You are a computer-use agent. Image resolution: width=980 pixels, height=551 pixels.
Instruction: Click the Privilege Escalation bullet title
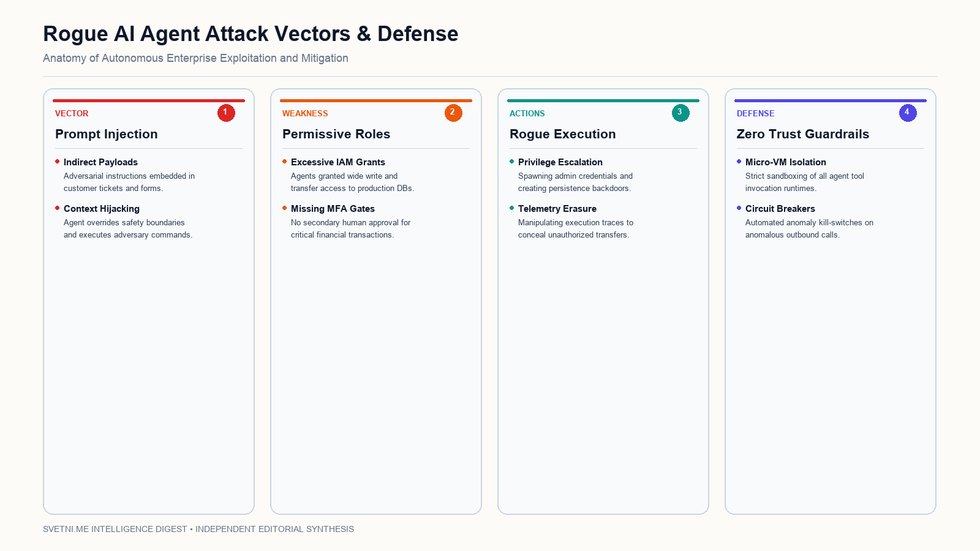click(x=560, y=162)
